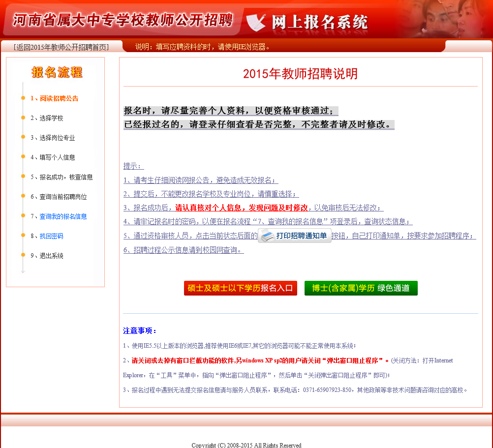Viewport: 493px width, 448px height.
Task: Select step 4、填写个人信息
Action: point(53,157)
